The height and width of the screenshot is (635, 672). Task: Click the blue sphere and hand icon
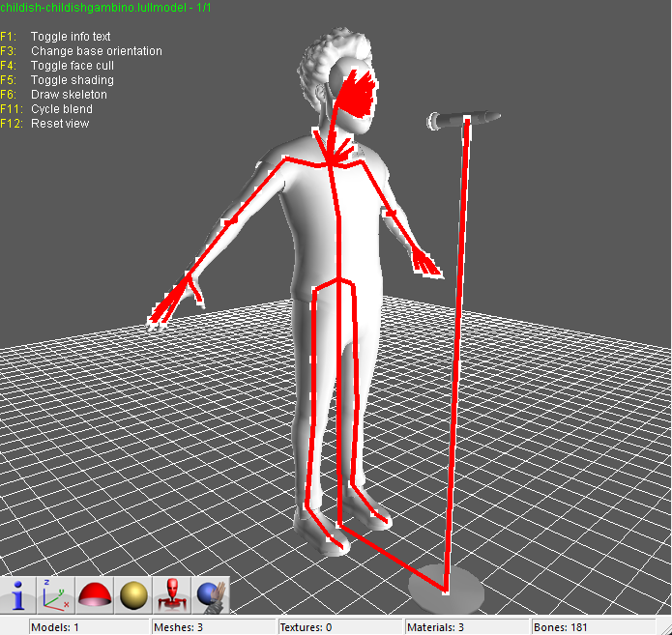click(211, 595)
